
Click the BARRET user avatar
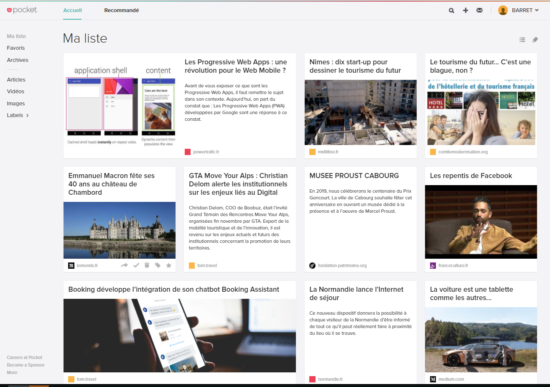point(503,11)
